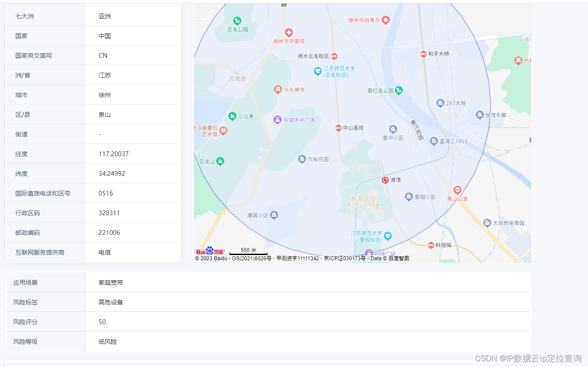Click the 世茂东都 building marker icon
This screenshot has height=367, width=588.
click(480, 115)
